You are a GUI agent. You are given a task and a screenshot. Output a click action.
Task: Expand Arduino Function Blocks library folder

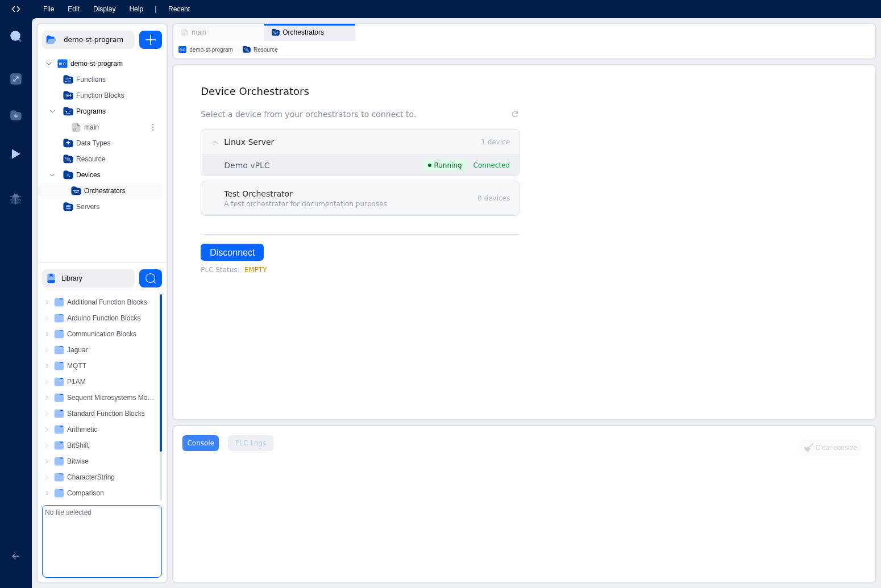click(x=47, y=318)
